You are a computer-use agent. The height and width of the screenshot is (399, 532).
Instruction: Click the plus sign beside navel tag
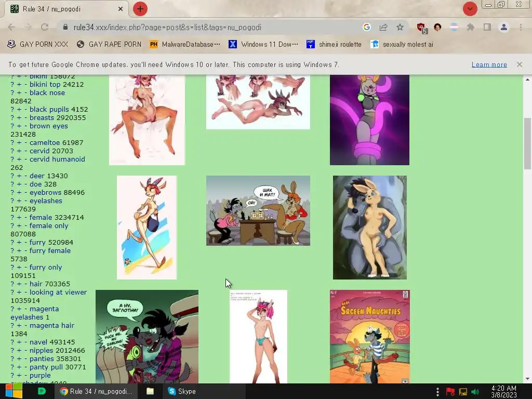tap(19, 342)
